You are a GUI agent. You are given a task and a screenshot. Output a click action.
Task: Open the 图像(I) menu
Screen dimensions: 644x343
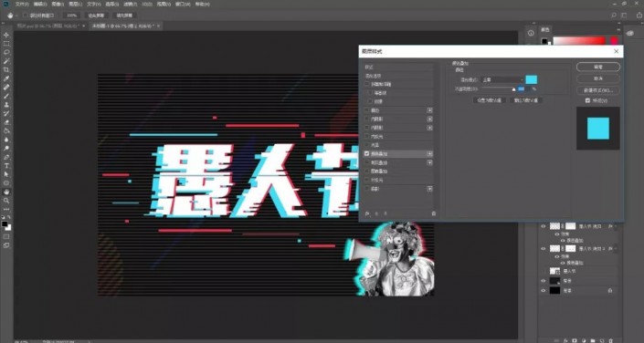pyautogui.click(x=58, y=4)
